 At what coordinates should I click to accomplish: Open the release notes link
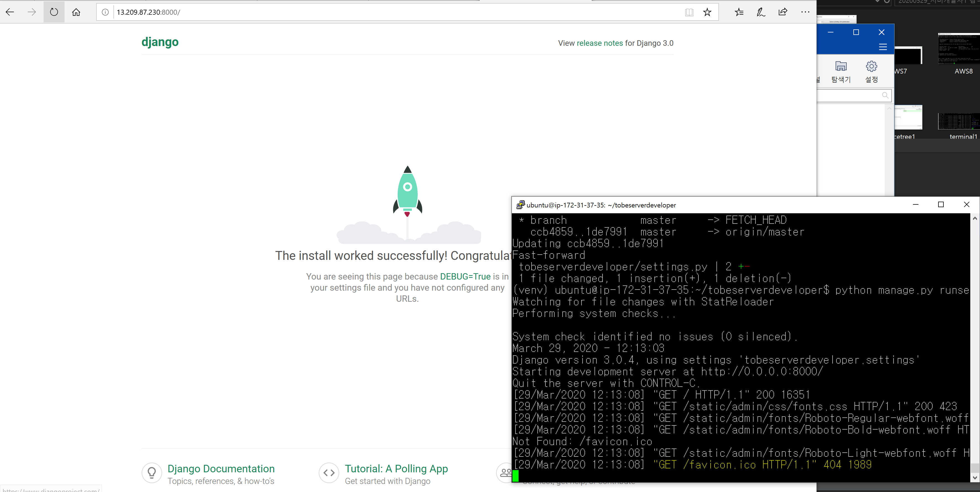coord(599,43)
